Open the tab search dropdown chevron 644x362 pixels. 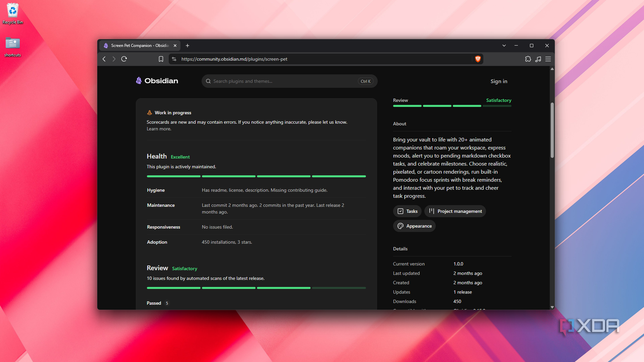point(504,46)
